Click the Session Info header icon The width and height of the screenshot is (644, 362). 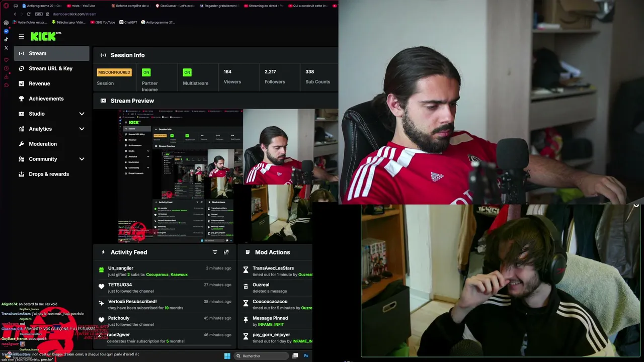tap(103, 55)
